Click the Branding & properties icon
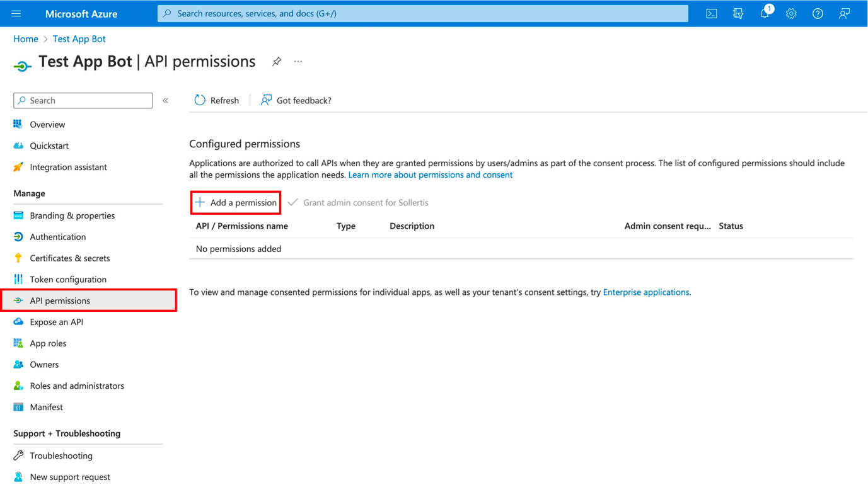The height and width of the screenshot is (497, 868). click(x=18, y=215)
